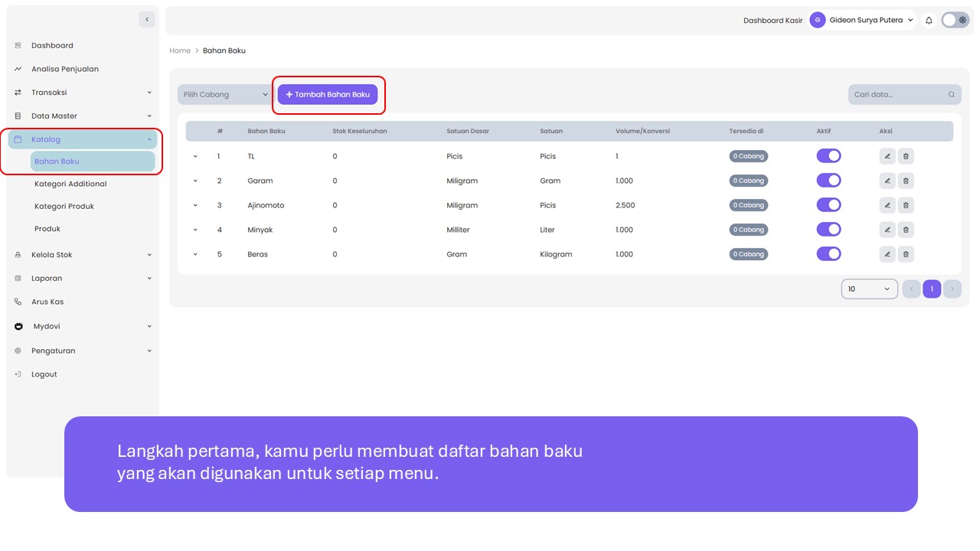Screen dimensions: 980x551
Task: Collapse the sidebar with the arrow icon
Action: (147, 19)
